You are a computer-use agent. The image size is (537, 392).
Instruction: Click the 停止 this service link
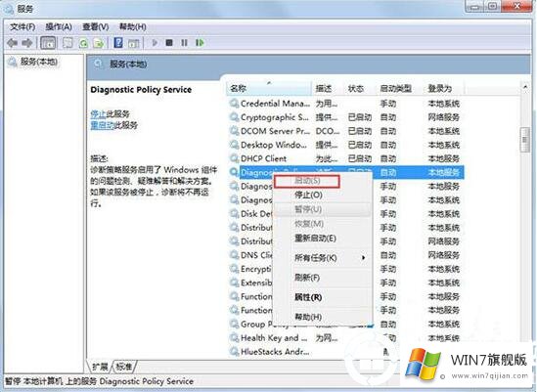coord(98,114)
